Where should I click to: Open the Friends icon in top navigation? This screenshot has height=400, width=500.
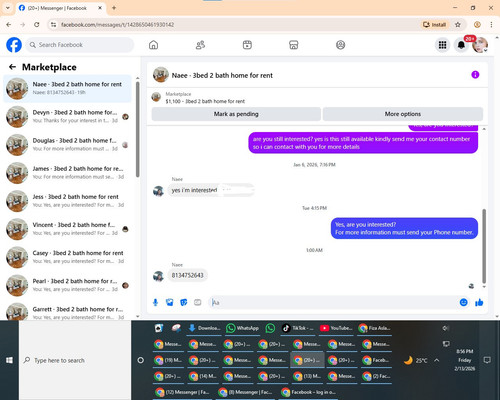[200, 45]
